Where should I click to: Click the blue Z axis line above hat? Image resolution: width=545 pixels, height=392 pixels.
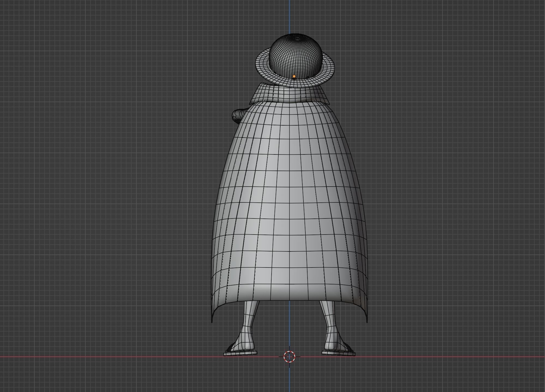pos(290,16)
